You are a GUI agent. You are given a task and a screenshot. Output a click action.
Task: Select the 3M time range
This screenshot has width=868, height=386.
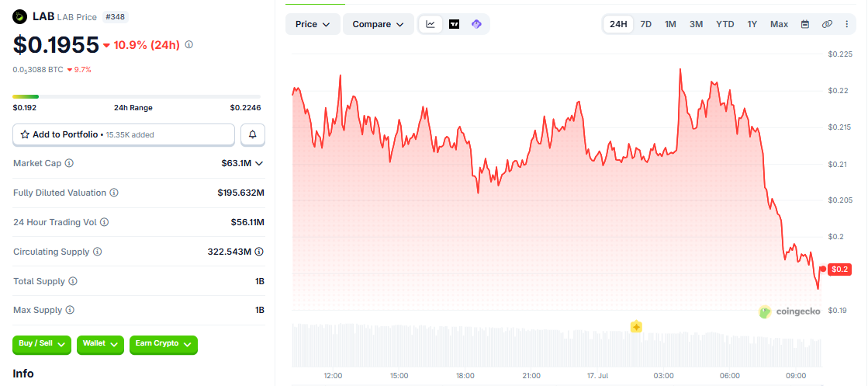pyautogui.click(x=697, y=24)
